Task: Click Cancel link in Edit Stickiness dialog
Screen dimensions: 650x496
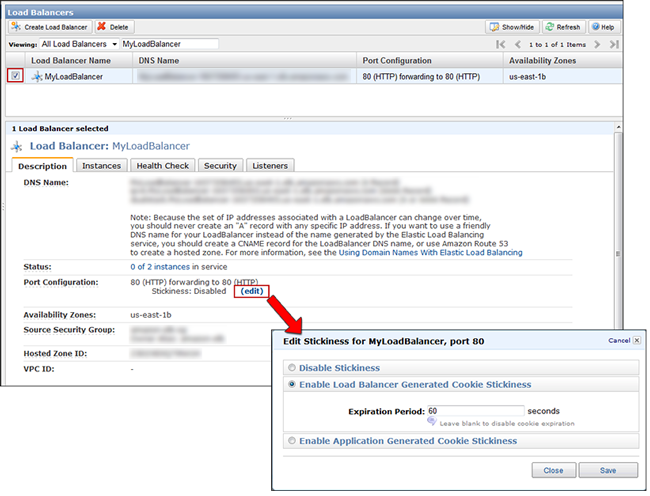Action: click(x=619, y=340)
